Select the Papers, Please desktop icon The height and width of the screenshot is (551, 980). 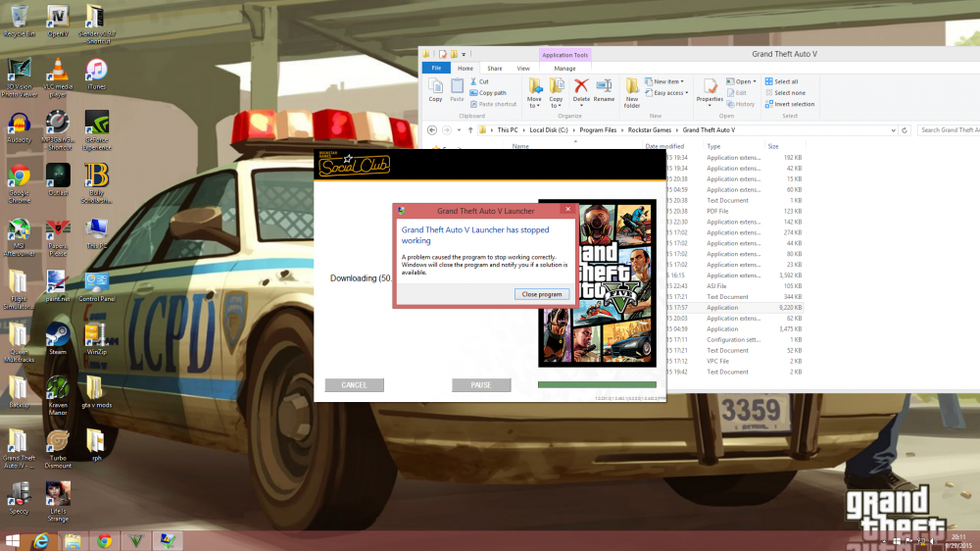pos(58,237)
